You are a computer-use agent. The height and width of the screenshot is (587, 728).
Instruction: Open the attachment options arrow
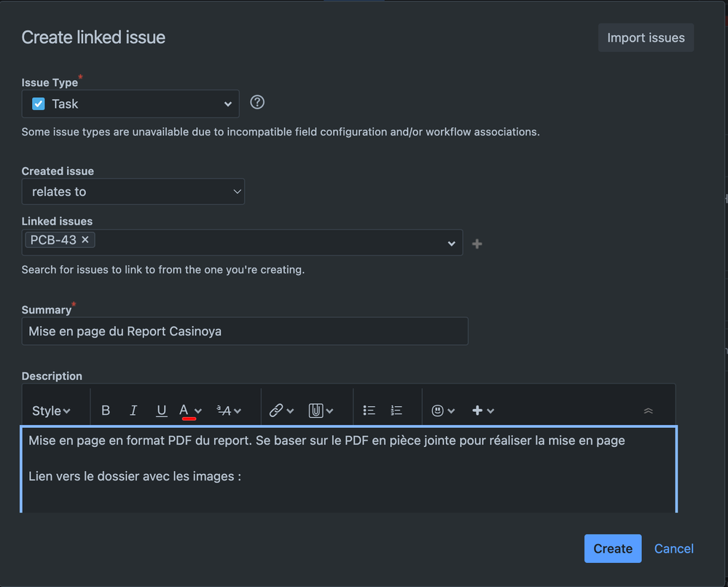(329, 411)
